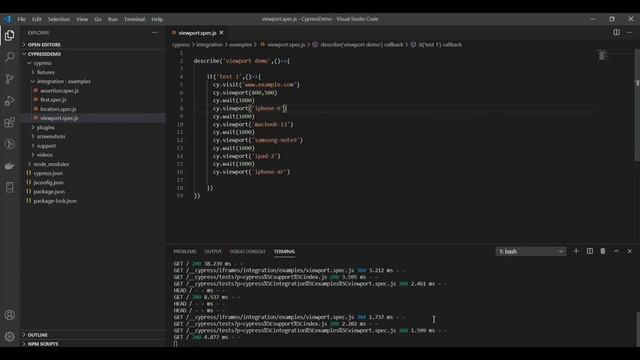Open the Extensions view
This screenshot has height=360, width=640.
9,122
